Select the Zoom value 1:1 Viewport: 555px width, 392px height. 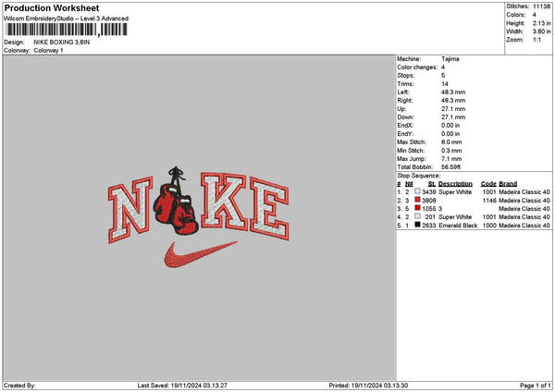click(x=536, y=40)
